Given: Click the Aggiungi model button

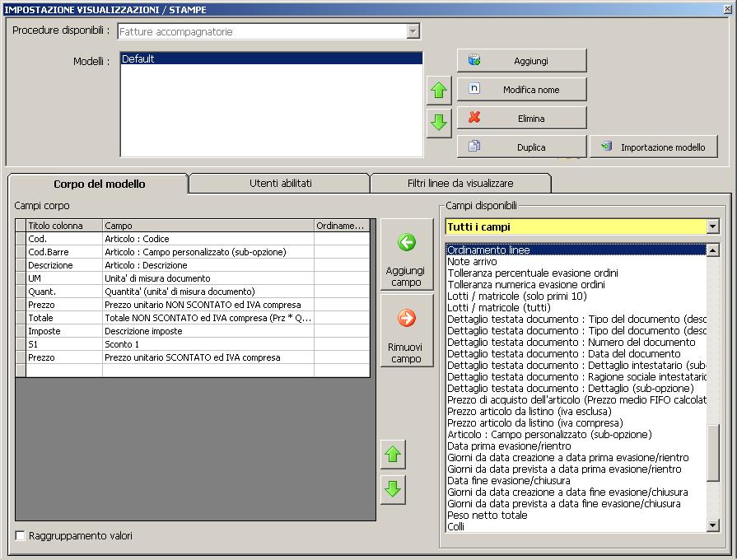Looking at the screenshot, I should (521, 60).
